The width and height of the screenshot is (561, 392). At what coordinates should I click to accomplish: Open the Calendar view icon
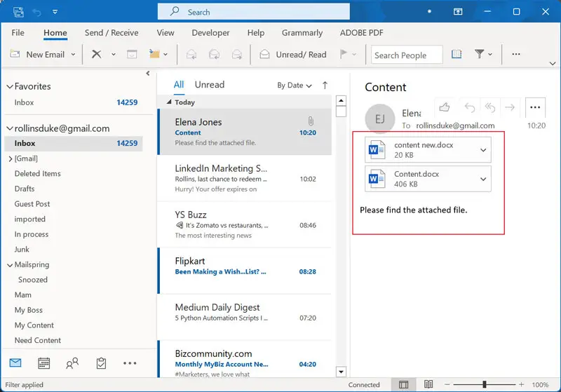[43, 363]
